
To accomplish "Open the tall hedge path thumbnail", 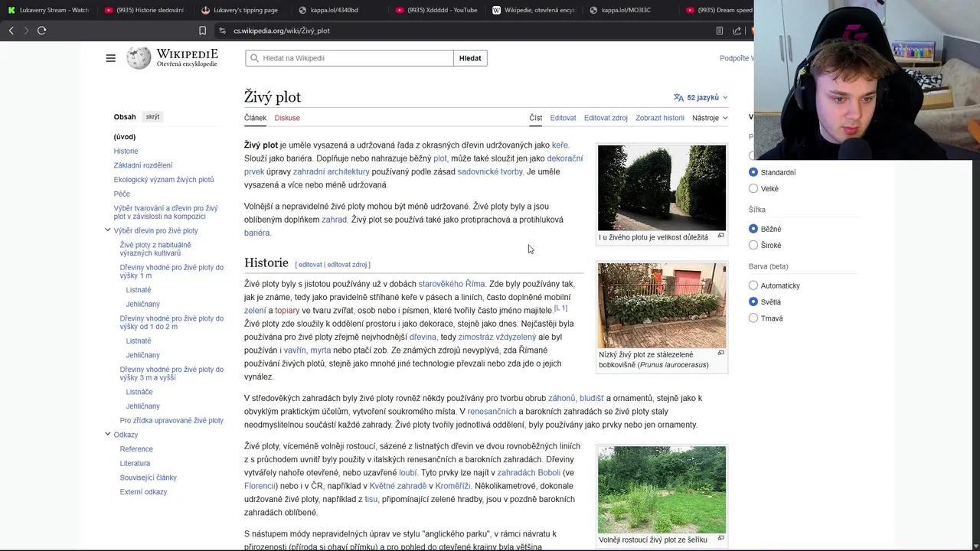I will point(661,187).
